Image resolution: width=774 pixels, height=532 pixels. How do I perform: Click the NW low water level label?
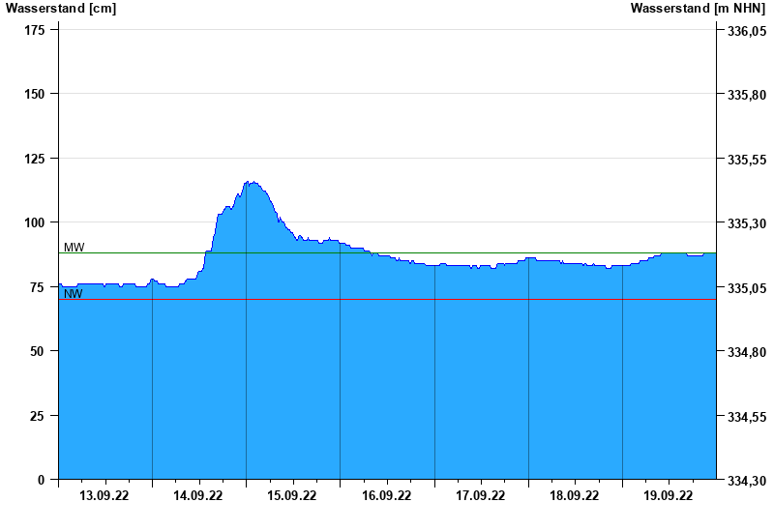[74, 294]
